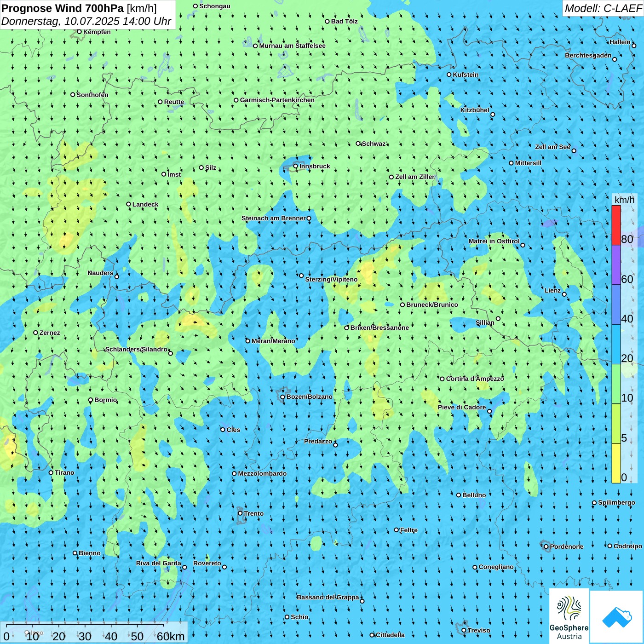This screenshot has height=644, width=644.
Task: Click the purple 60 km/h legend color
Action: coord(616,265)
